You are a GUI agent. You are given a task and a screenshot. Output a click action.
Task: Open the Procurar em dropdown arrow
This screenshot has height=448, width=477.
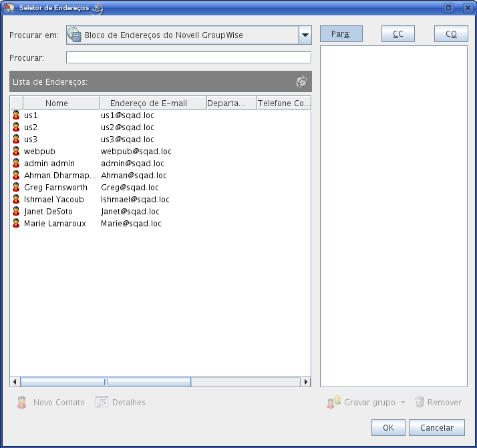coord(305,35)
